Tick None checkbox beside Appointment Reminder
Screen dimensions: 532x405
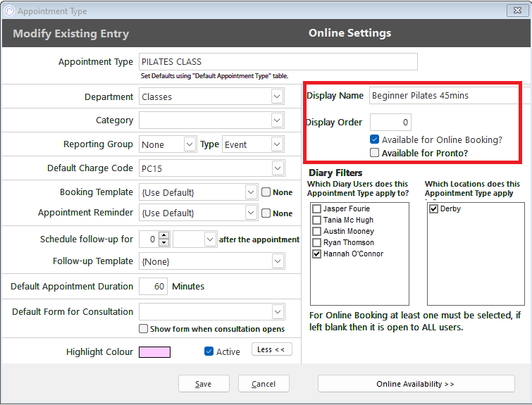[266, 213]
